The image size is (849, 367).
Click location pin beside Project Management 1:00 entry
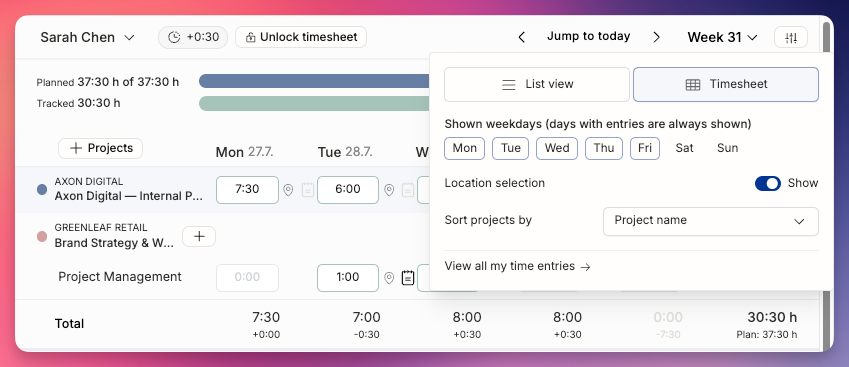pyautogui.click(x=389, y=278)
